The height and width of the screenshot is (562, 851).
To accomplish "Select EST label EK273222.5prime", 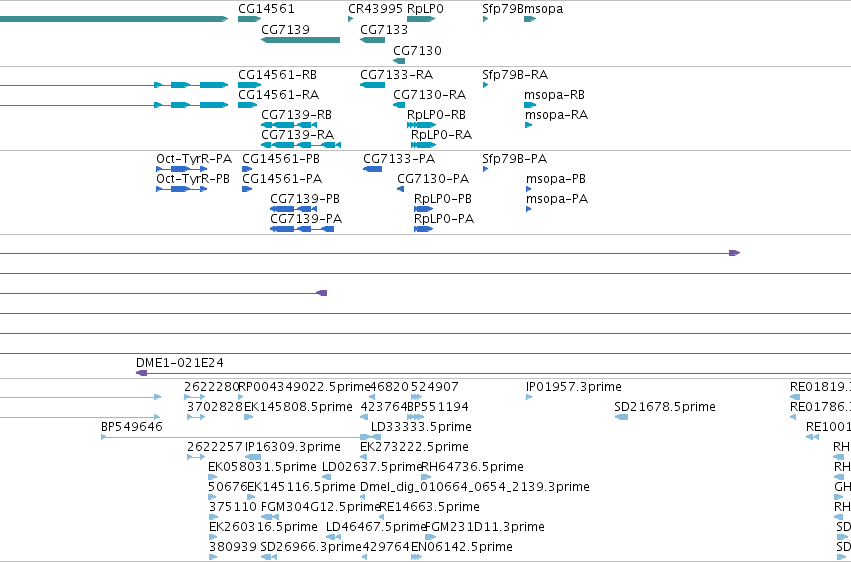I will pyautogui.click(x=414, y=446).
